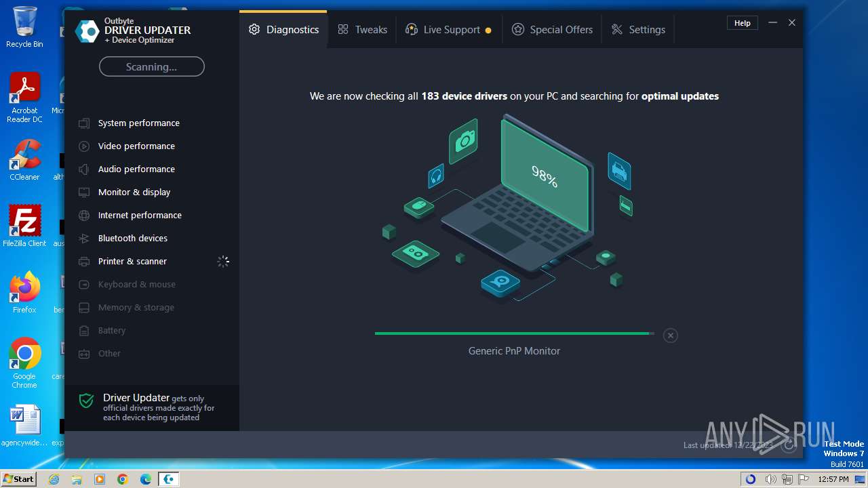Click the Generic PnP Monitor text
This screenshot has width=868, height=488.
click(x=514, y=351)
